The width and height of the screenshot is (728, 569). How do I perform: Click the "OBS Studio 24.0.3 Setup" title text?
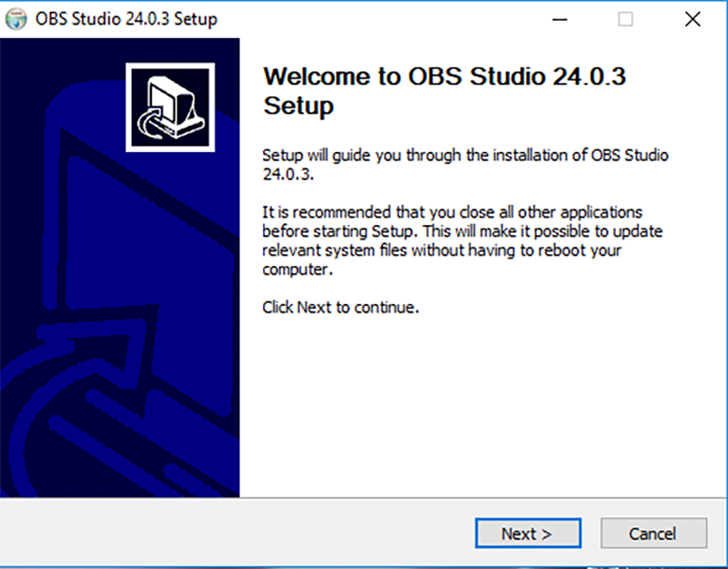click(126, 19)
